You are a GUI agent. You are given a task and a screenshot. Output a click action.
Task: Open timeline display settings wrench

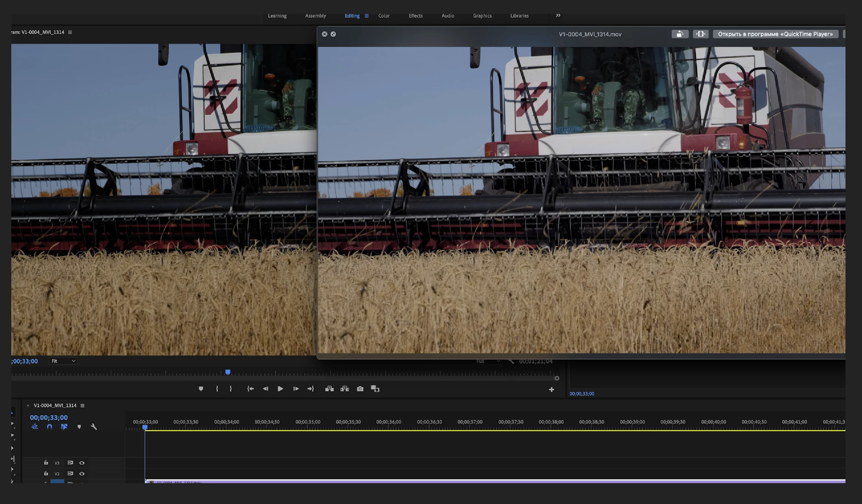click(94, 427)
